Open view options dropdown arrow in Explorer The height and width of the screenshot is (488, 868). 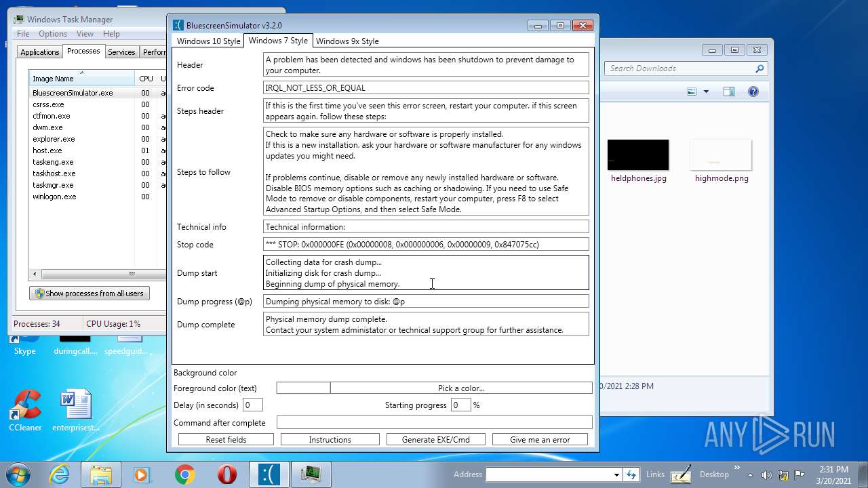point(706,91)
